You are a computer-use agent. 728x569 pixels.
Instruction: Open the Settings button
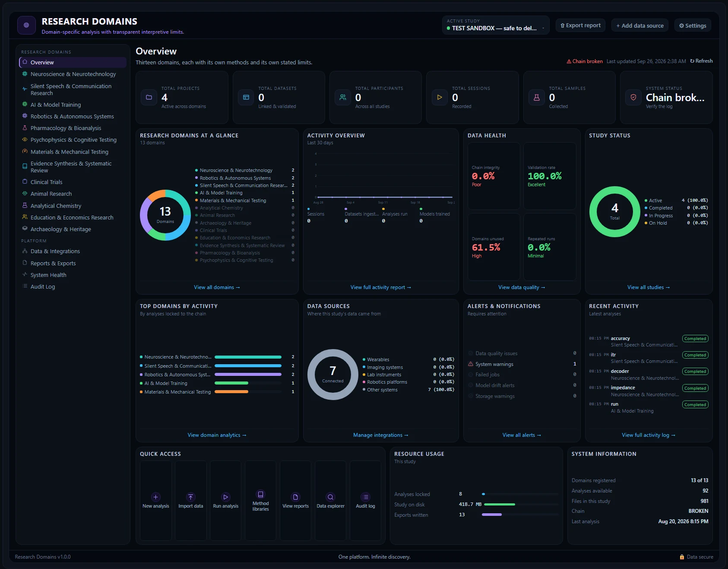click(x=693, y=25)
